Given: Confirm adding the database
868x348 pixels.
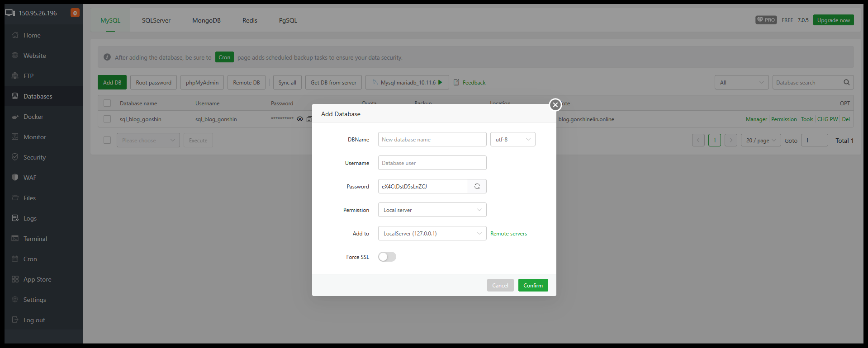Looking at the screenshot, I should 533,285.
